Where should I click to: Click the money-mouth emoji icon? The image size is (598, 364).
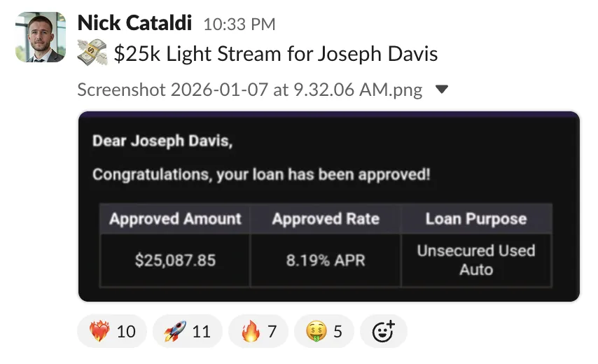[317, 331]
